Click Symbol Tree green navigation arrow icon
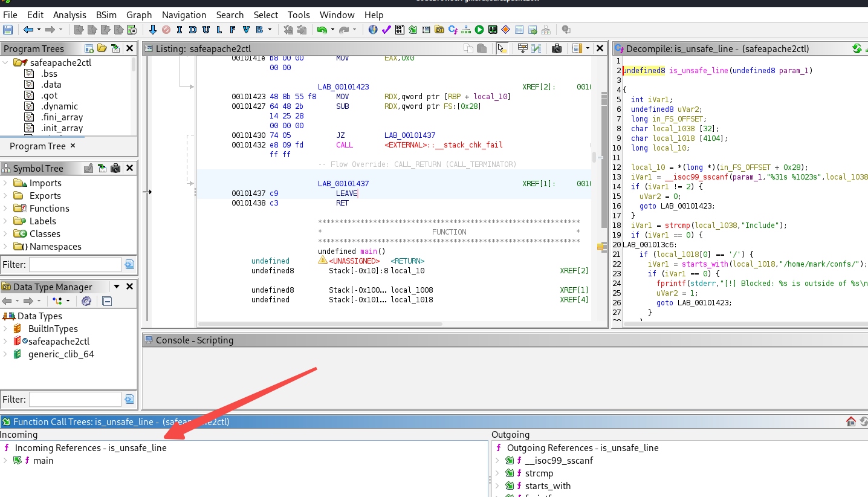The height and width of the screenshot is (497, 868). pos(102,168)
